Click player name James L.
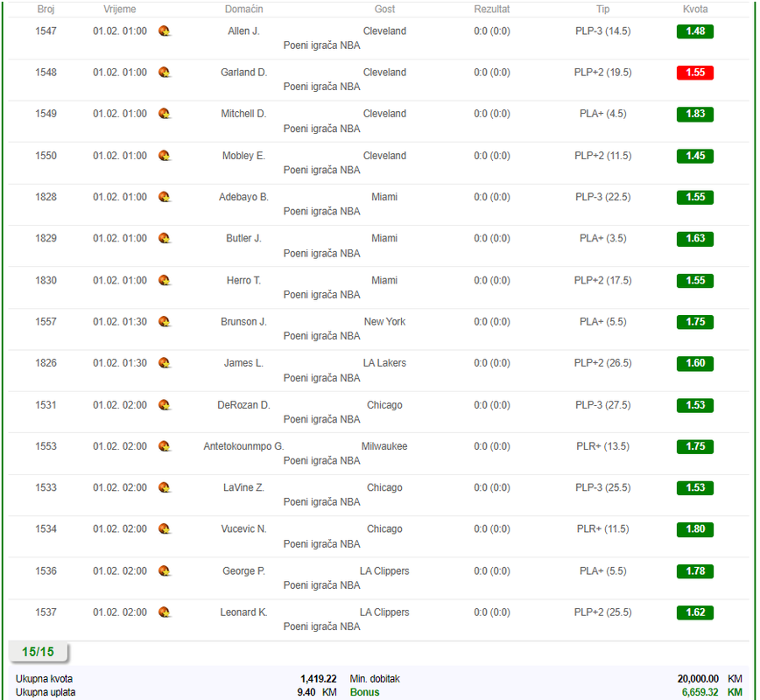Image resolution: width=760 pixels, height=700 pixels. (243, 363)
